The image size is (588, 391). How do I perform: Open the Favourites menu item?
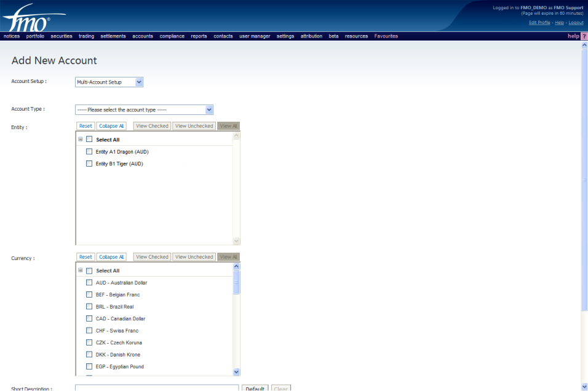pos(386,36)
